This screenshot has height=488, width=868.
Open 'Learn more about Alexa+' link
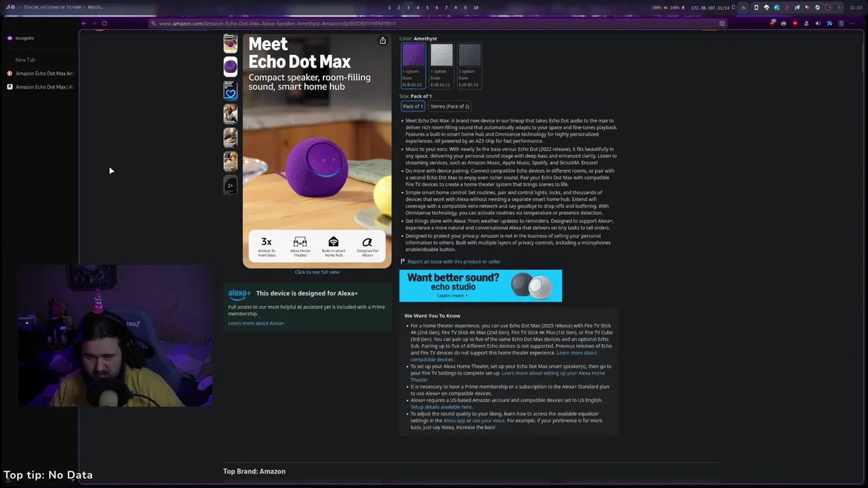tap(256, 323)
